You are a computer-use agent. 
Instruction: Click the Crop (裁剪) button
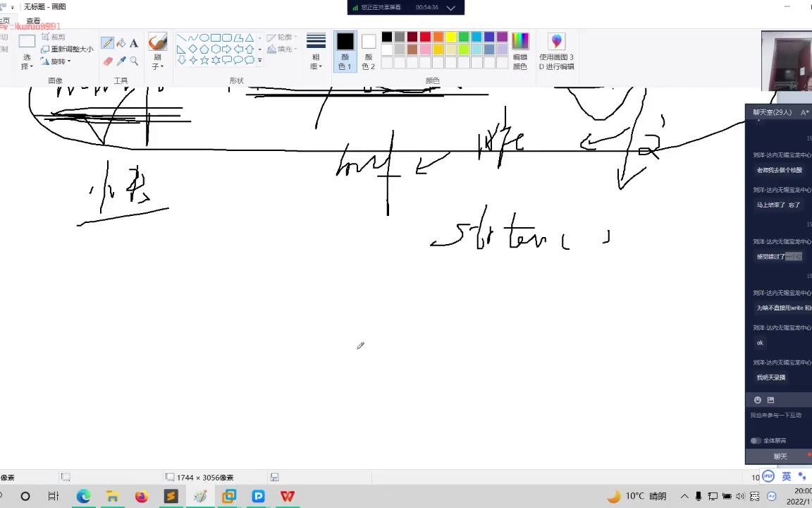pyautogui.click(x=54, y=37)
